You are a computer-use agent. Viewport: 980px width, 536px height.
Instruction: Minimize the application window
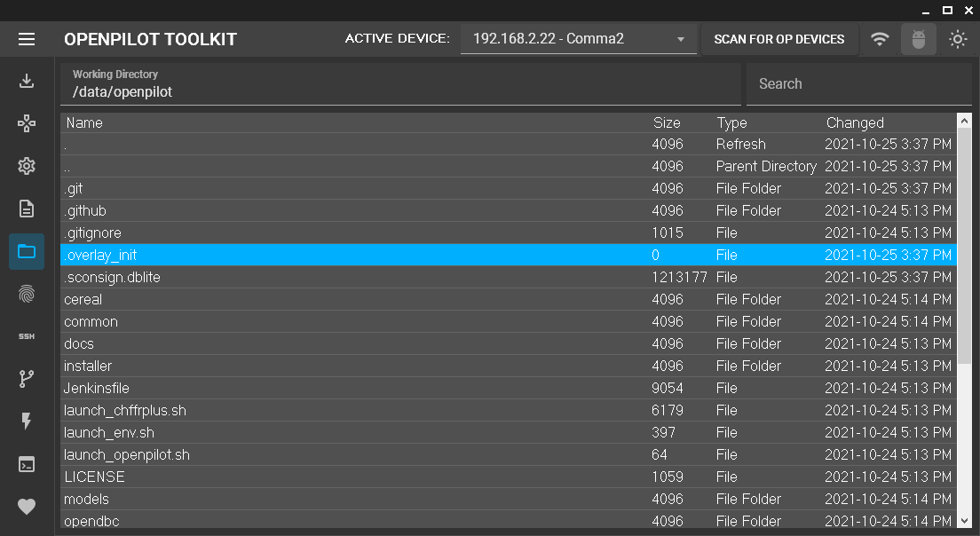coord(926,11)
